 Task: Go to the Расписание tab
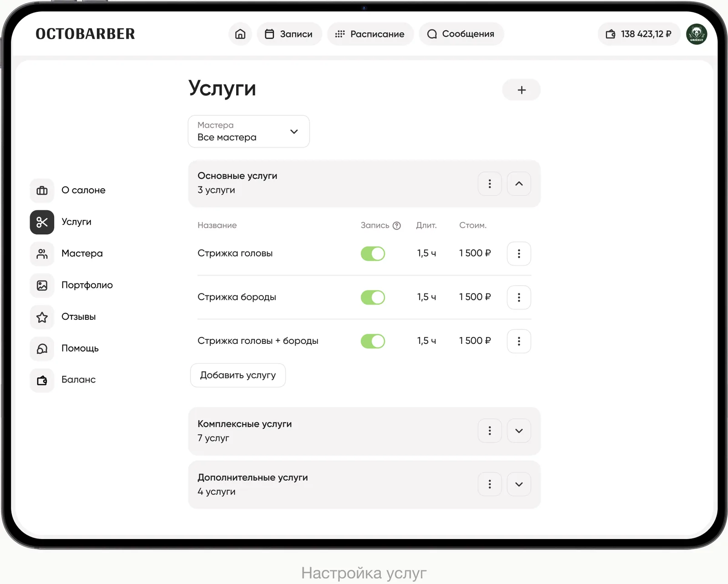[370, 34]
